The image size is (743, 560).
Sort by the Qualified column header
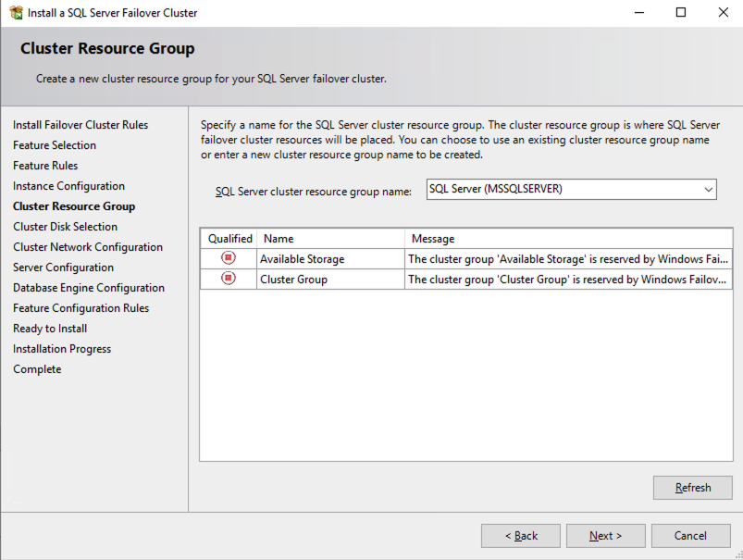tap(229, 239)
